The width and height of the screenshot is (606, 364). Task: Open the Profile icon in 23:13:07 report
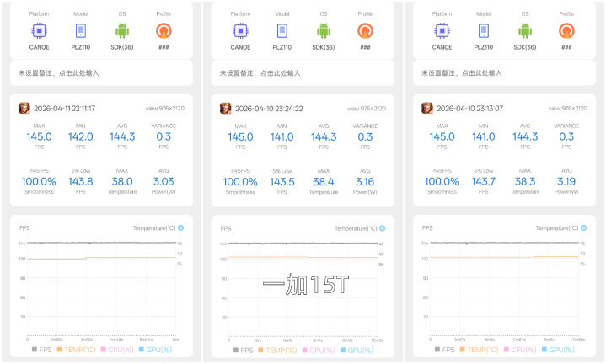coord(566,31)
